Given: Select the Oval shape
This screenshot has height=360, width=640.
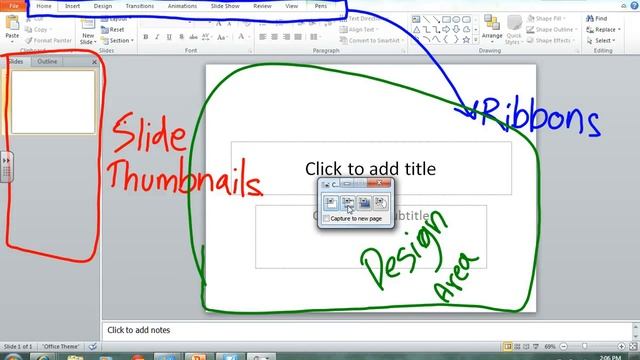Looking at the screenshot, I should pyautogui.click(x=456, y=19).
